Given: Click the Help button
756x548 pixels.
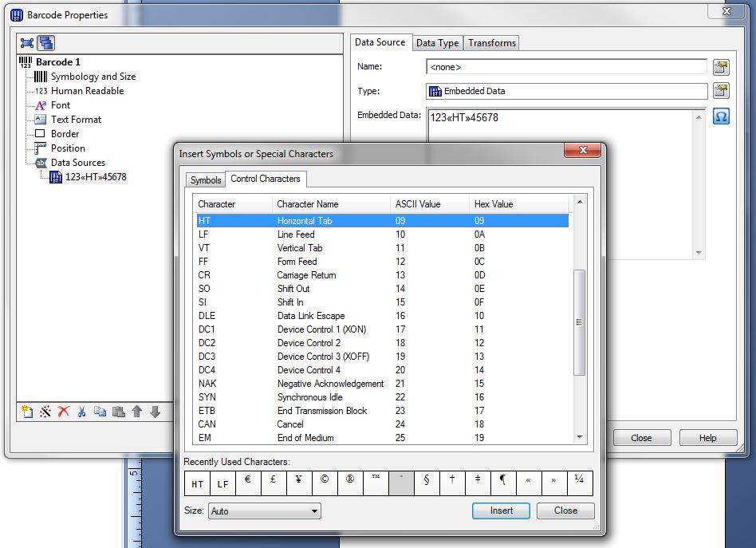Looking at the screenshot, I should pos(707,437).
